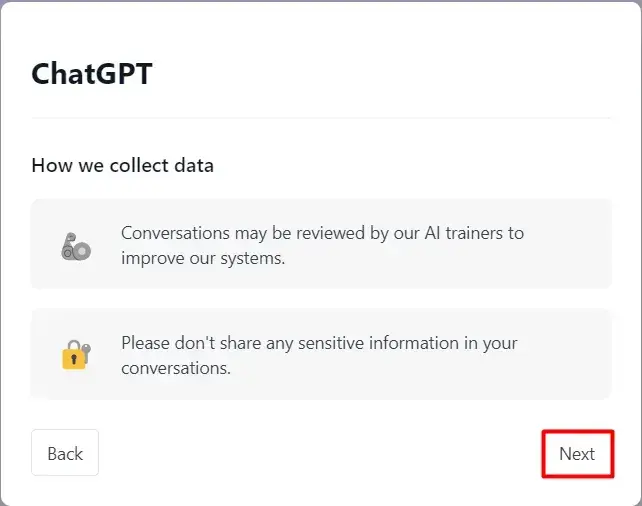Click the Next button
Image resolution: width=642 pixels, height=506 pixels.
pos(577,454)
